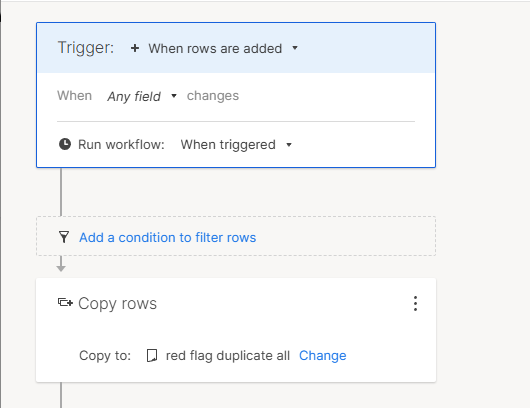
Task: Click the Run workflow label
Action: 121,145
